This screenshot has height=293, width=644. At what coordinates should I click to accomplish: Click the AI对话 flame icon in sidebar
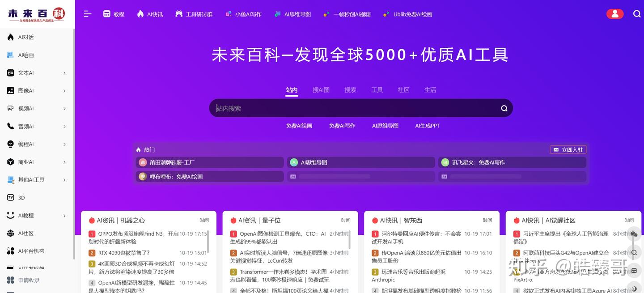click(x=10, y=37)
